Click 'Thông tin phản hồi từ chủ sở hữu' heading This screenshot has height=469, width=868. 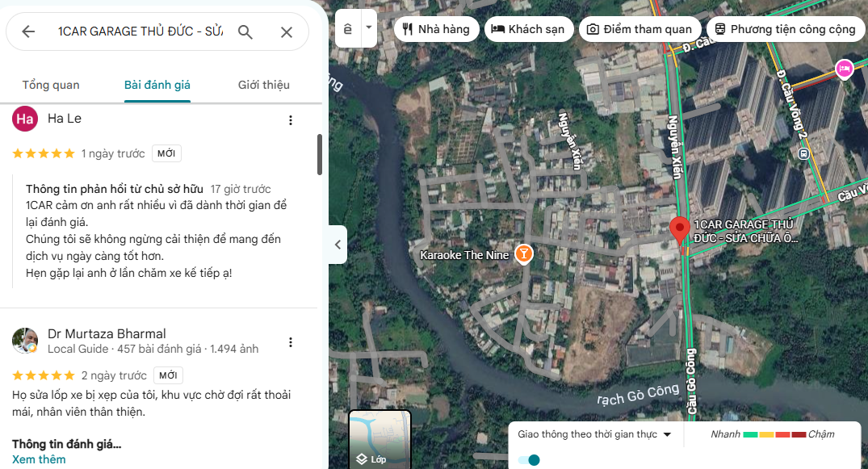coord(115,189)
